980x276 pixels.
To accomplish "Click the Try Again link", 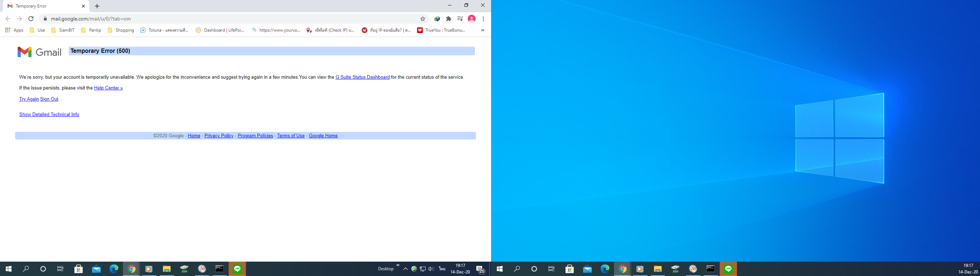I will 29,99.
